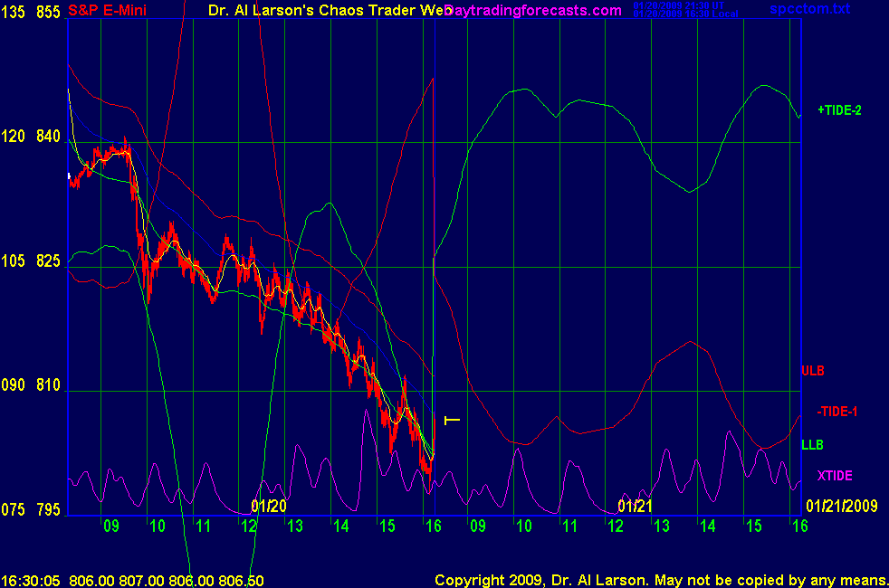Select the 13 hour label of 01/21 session
The image size is (889, 588).
click(x=662, y=526)
